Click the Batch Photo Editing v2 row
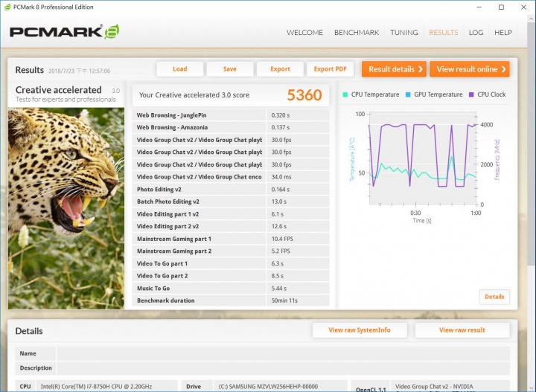 [x=231, y=202]
